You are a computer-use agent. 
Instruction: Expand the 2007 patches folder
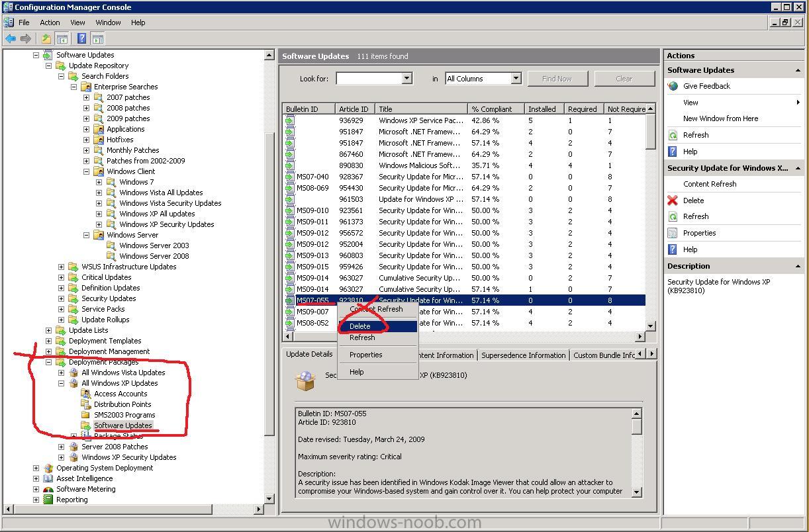point(86,97)
